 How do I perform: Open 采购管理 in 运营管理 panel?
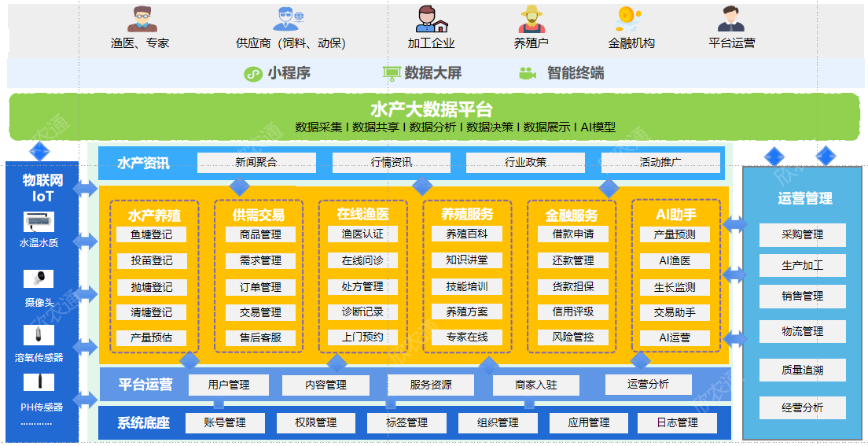coord(802,235)
